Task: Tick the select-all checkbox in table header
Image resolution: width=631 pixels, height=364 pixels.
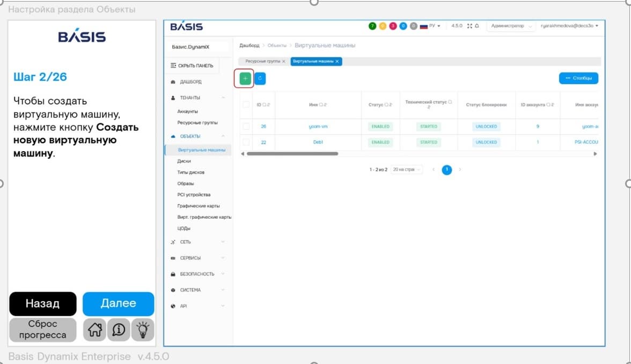Action: tap(246, 105)
